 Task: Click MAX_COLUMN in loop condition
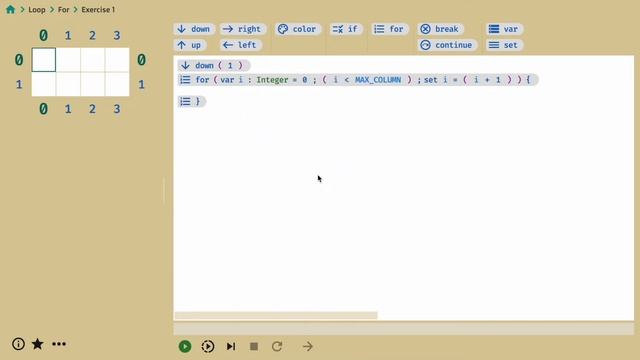click(x=378, y=80)
